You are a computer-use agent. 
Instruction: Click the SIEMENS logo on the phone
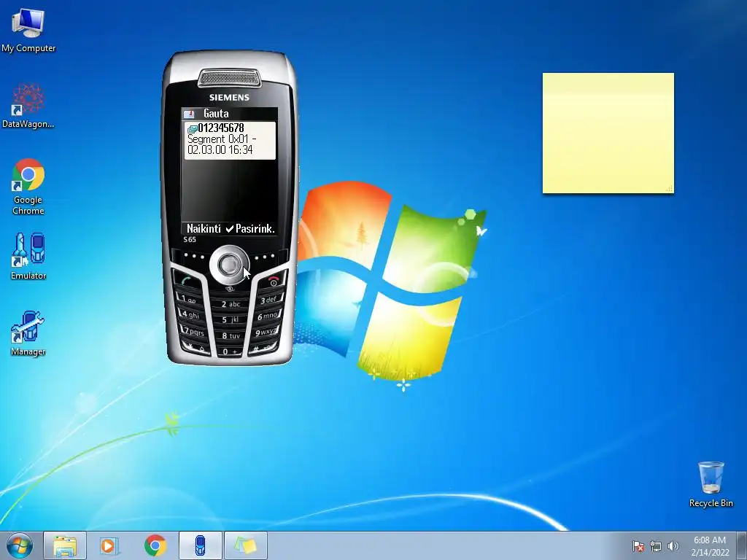[x=229, y=98]
